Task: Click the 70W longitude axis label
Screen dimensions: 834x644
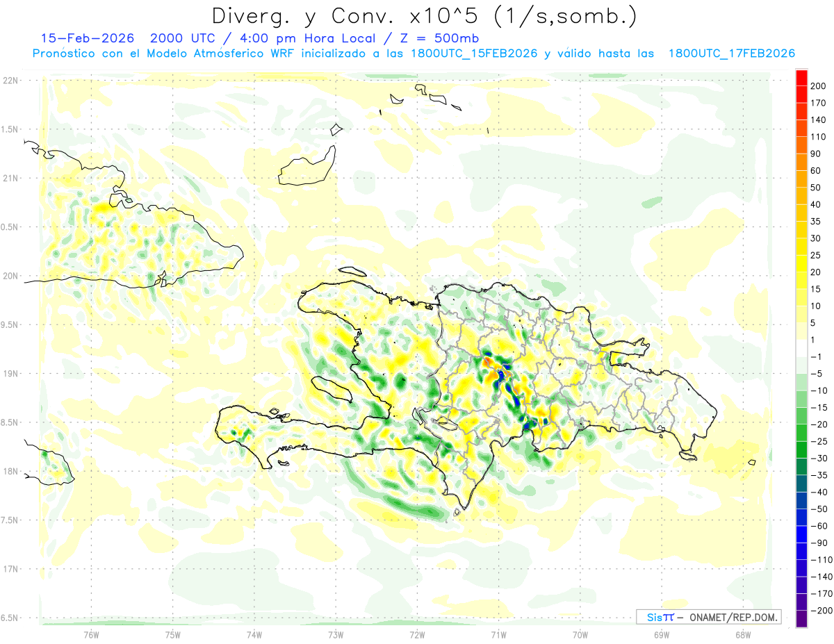Action: (580, 635)
